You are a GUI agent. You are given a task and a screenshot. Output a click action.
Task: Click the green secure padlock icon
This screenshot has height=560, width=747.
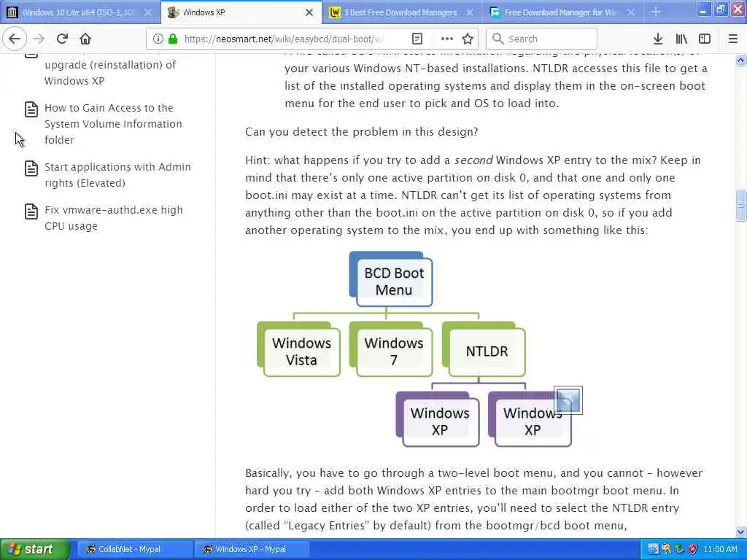(x=173, y=39)
